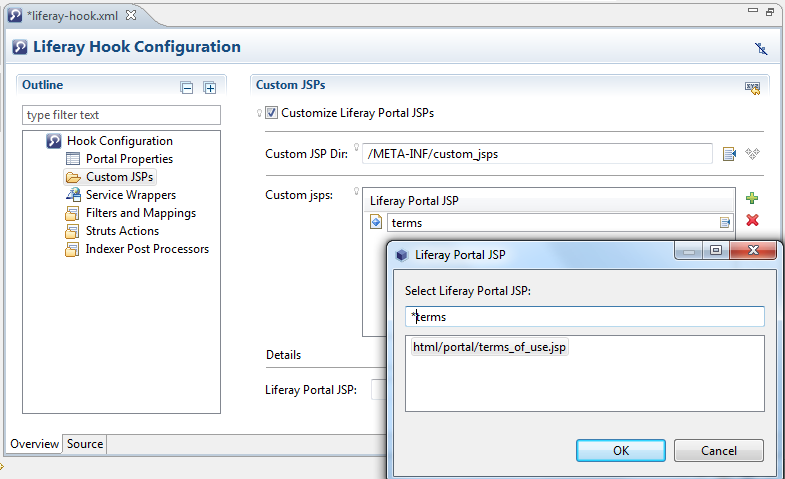Add a custom JSP with green plus

tap(751, 198)
